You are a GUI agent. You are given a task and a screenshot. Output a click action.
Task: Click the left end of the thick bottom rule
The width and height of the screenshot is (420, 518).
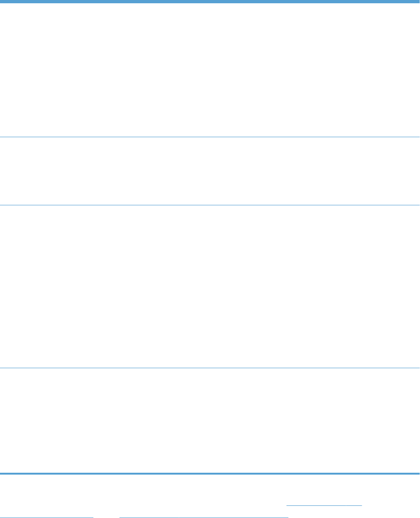coord(1,474)
